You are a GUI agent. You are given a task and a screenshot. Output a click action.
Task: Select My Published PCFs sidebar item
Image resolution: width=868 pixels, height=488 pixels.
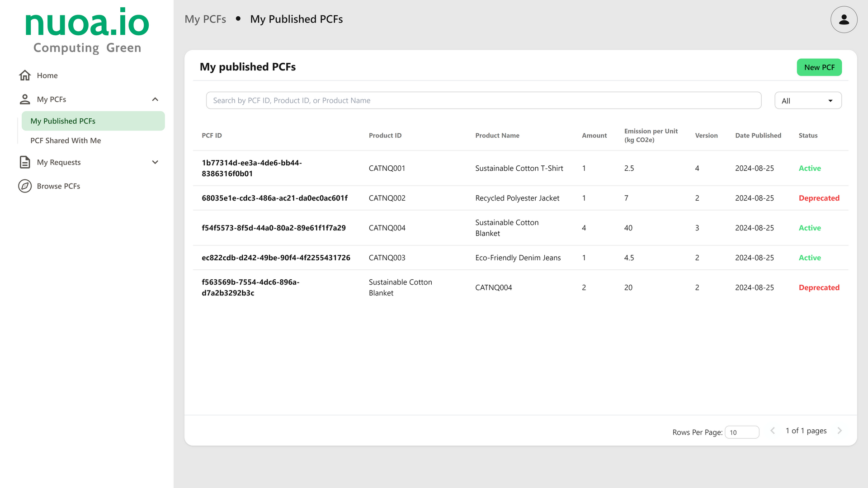(93, 121)
